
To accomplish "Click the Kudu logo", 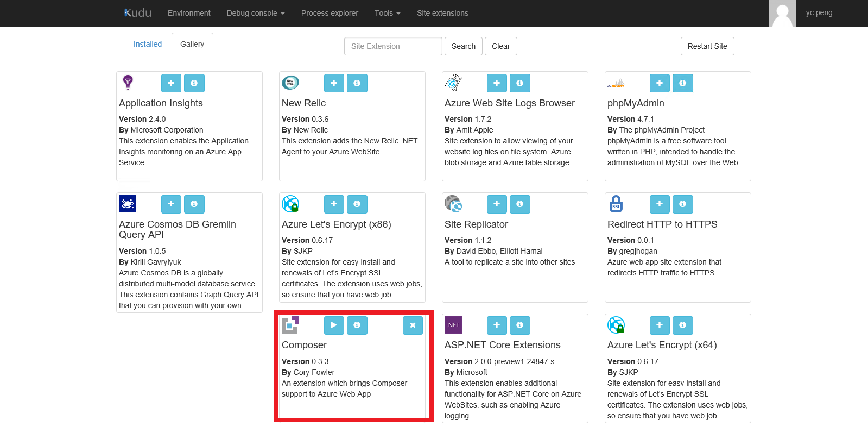I will point(138,13).
